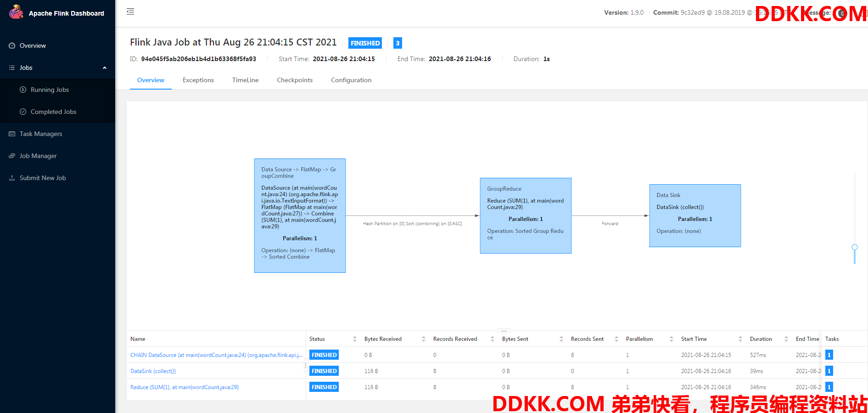
Task: Sort table by Parallelism column
Action: [671, 339]
